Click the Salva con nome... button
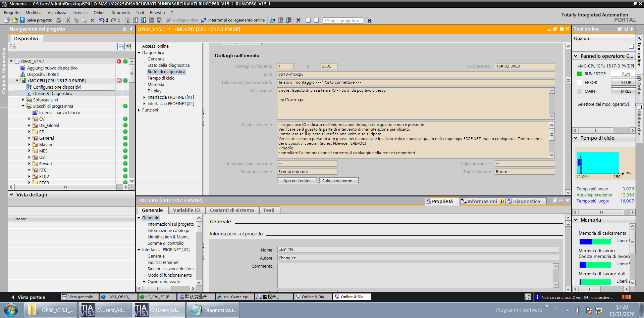 pyautogui.click(x=338, y=181)
